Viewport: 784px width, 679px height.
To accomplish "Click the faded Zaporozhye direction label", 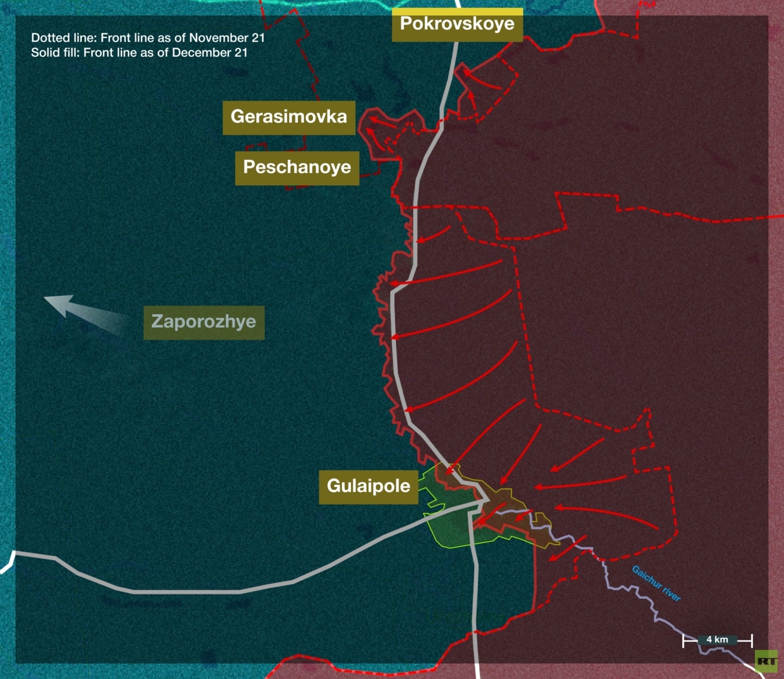I will (204, 322).
